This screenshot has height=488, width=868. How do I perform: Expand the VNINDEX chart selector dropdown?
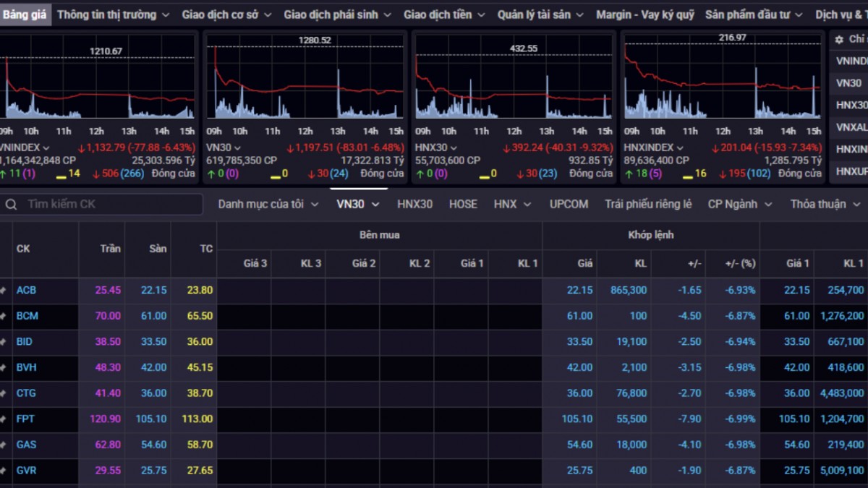[x=46, y=147]
